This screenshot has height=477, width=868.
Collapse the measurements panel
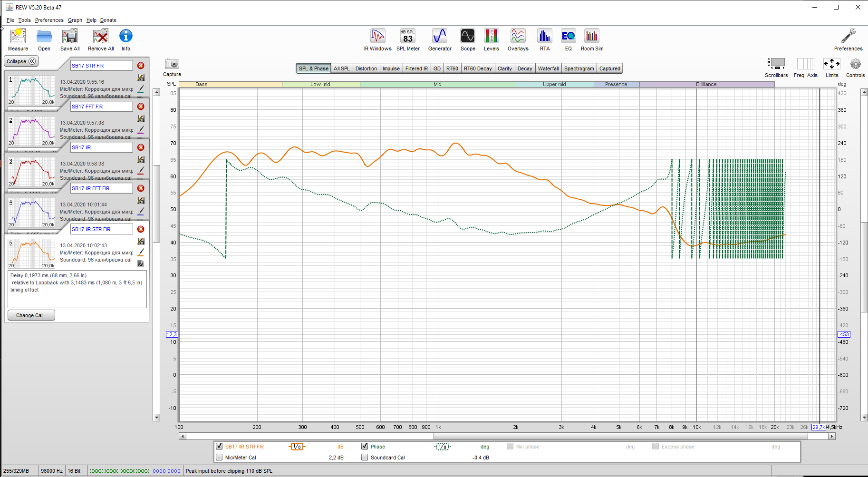pos(21,61)
